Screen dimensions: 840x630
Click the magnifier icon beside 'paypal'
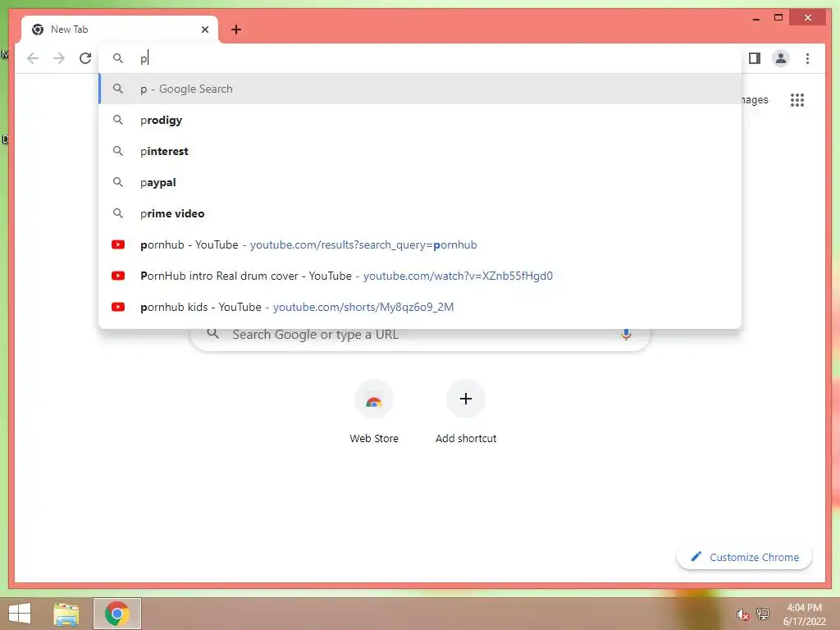[x=118, y=182]
